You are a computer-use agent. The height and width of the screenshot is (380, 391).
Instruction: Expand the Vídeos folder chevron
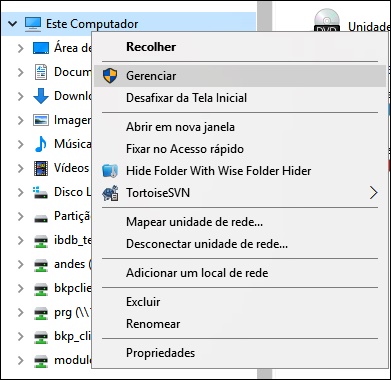click(x=21, y=168)
